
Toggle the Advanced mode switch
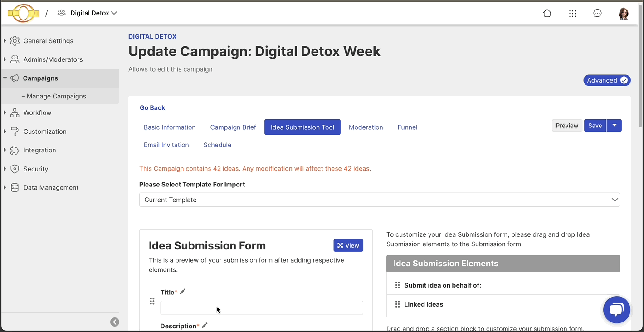pos(607,80)
